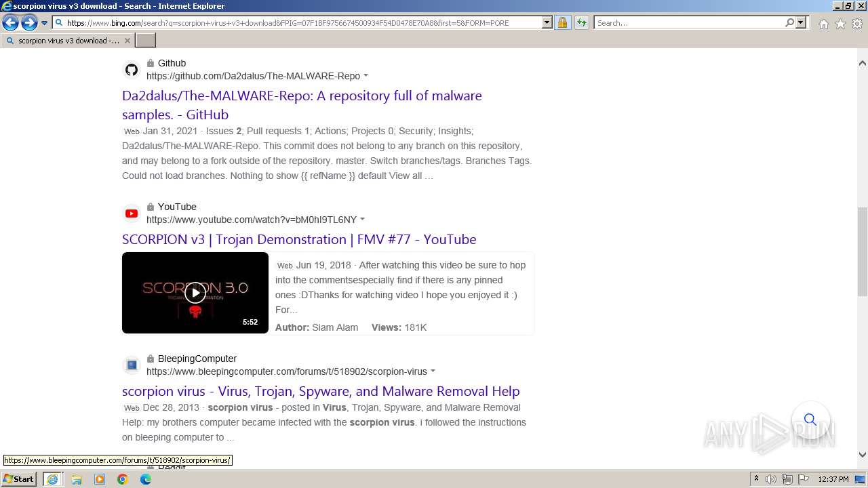Click the Views: 181K text
The image size is (868, 488).
pos(399,327)
